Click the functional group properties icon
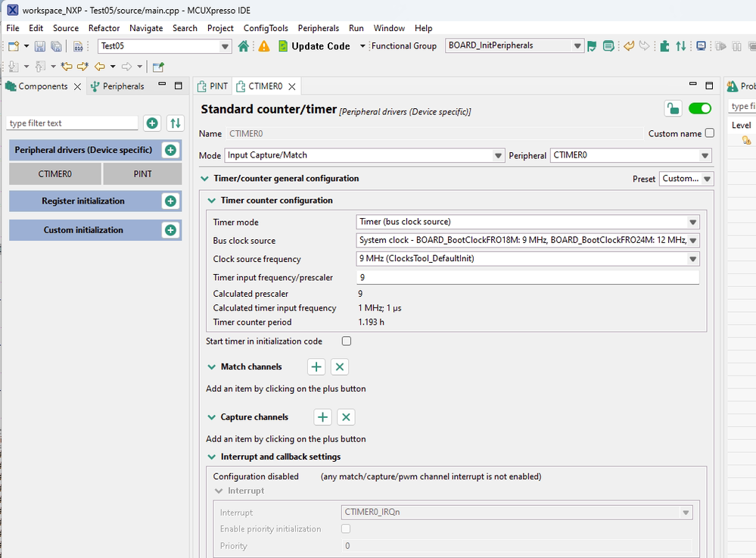The width and height of the screenshot is (756, 558). coord(608,46)
